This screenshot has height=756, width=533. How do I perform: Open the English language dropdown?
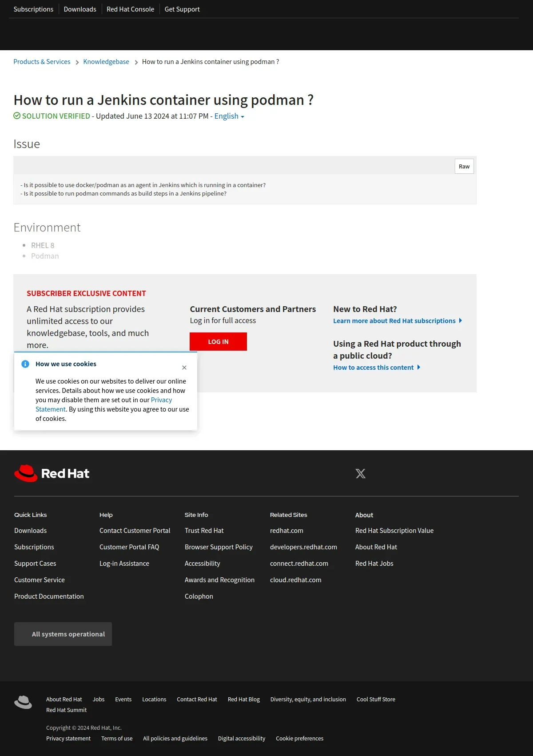pyautogui.click(x=229, y=116)
